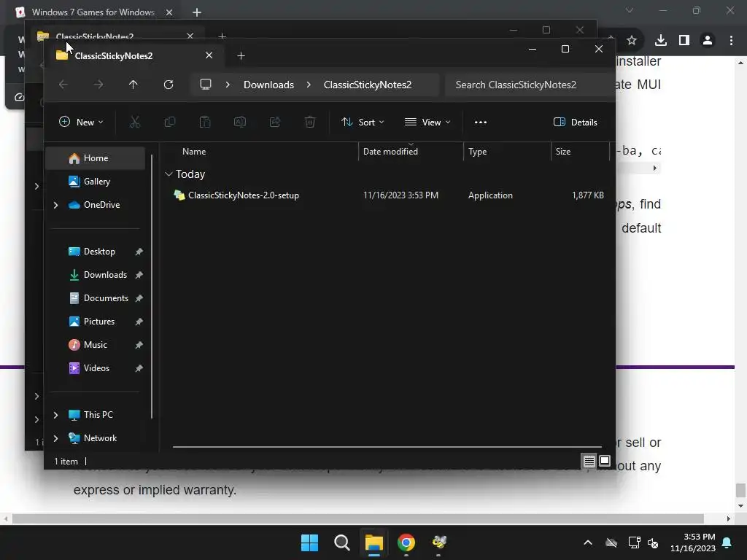Refresh the ClassicStickyNotes2 folder view
The height and width of the screenshot is (560, 747).
[169, 85]
